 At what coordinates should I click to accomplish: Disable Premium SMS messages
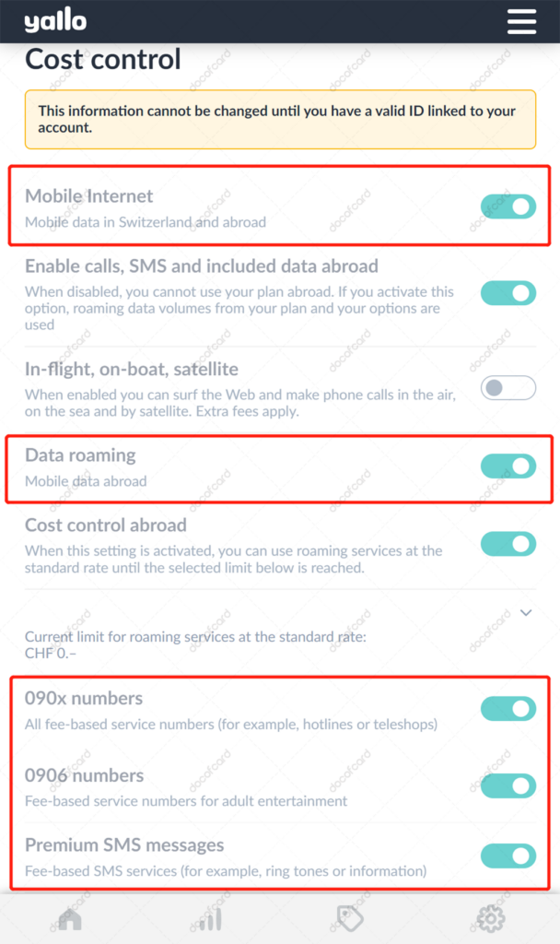[507, 855]
